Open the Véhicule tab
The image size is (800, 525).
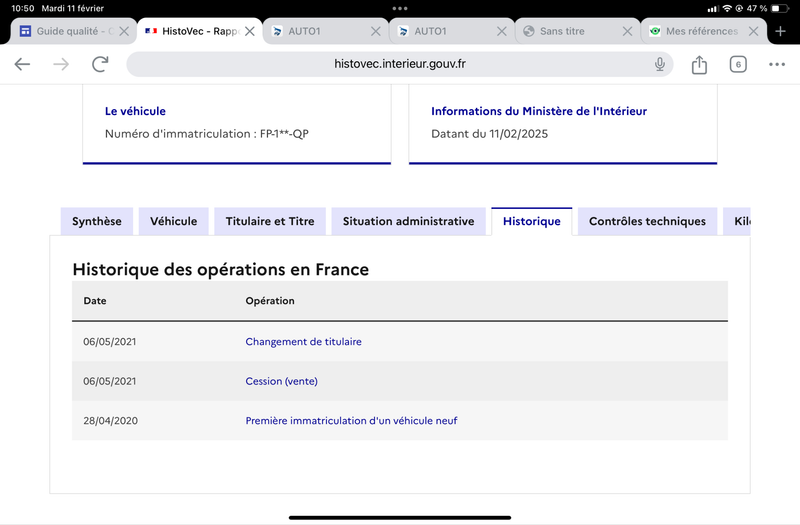[x=173, y=221]
